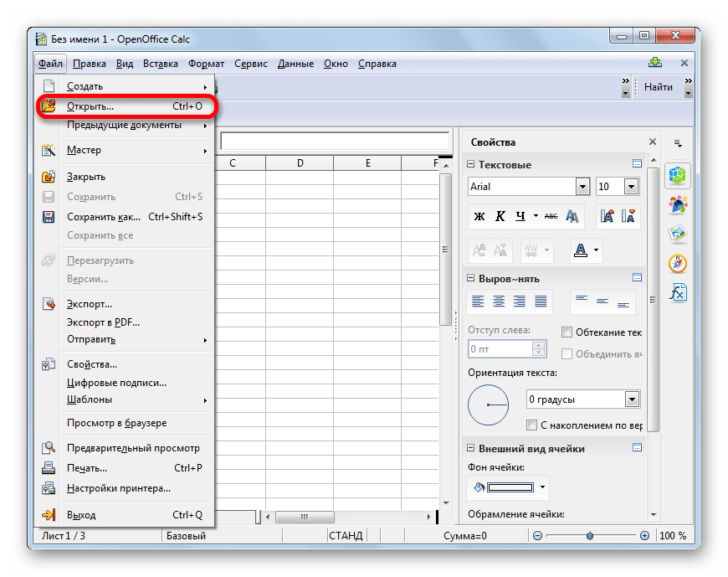Choose 'Экспорт в PDF...' menu entry
Screen dimensions: 728x577
[103, 322]
